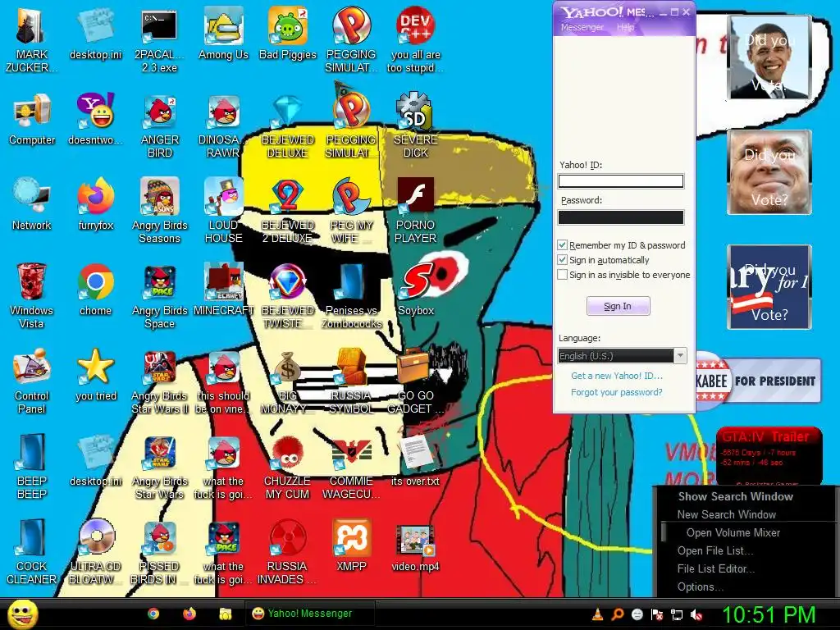Open the Control Panel desktop icon

click(32, 381)
